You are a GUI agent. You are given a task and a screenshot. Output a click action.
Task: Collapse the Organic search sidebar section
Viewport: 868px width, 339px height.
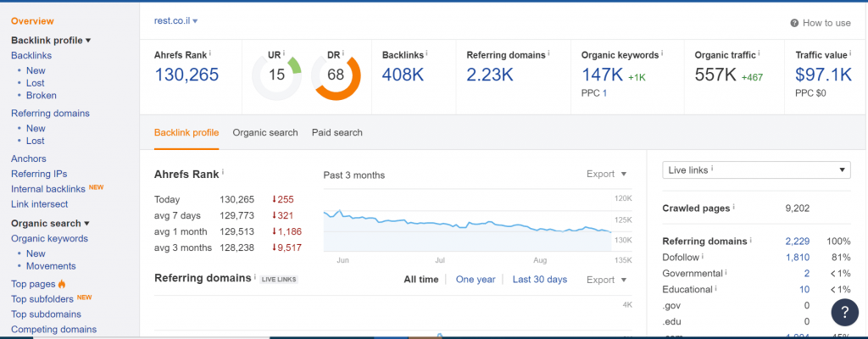pyautogui.click(x=50, y=223)
